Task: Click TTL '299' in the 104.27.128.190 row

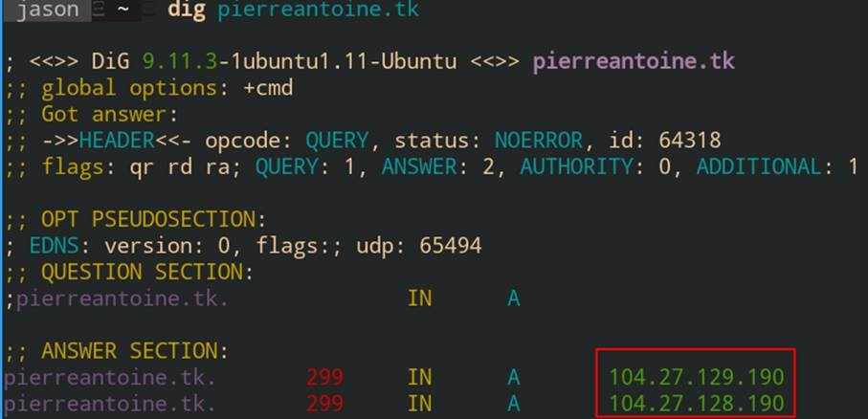Action: [x=325, y=404]
